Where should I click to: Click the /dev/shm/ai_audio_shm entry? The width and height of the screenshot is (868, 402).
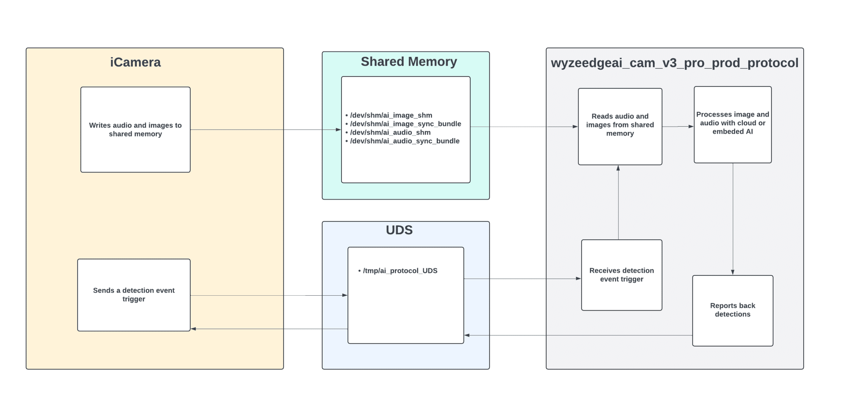[x=390, y=132]
